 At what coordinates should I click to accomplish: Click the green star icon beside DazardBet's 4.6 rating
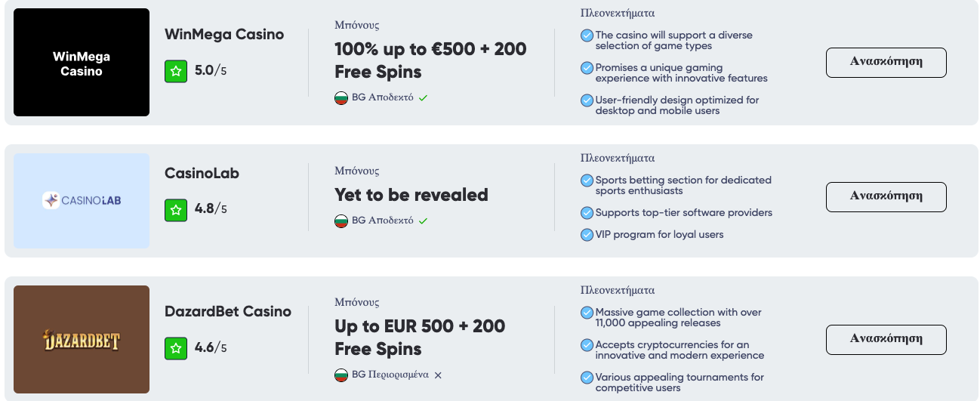click(x=176, y=348)
